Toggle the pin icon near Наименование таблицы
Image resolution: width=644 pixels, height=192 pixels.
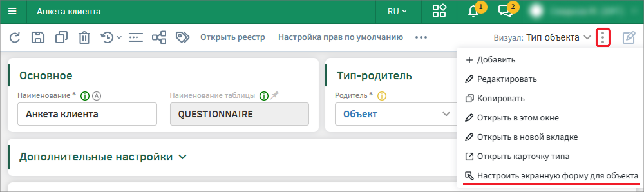coord(274,95)
